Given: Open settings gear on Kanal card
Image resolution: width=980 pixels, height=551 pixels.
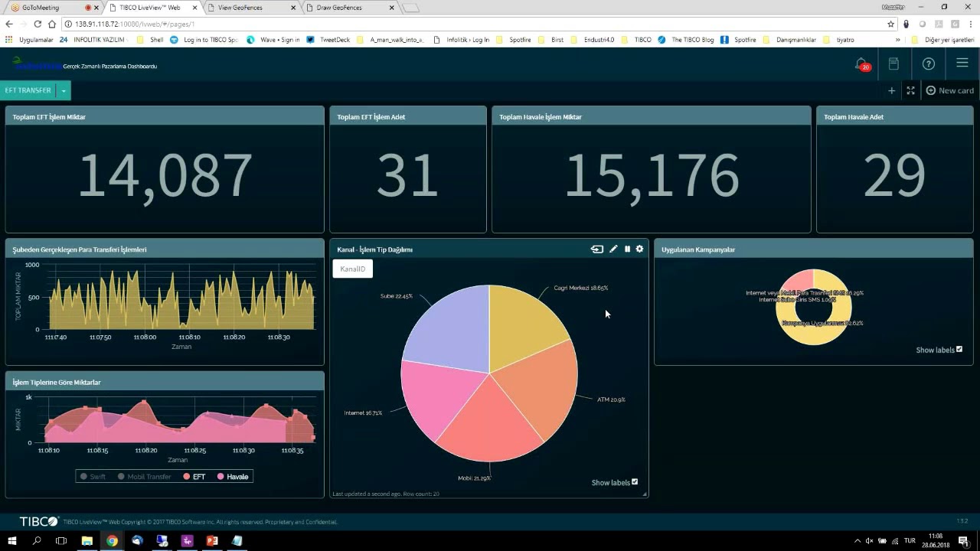Looking at the screenshot, I should (x=639, y=249).
